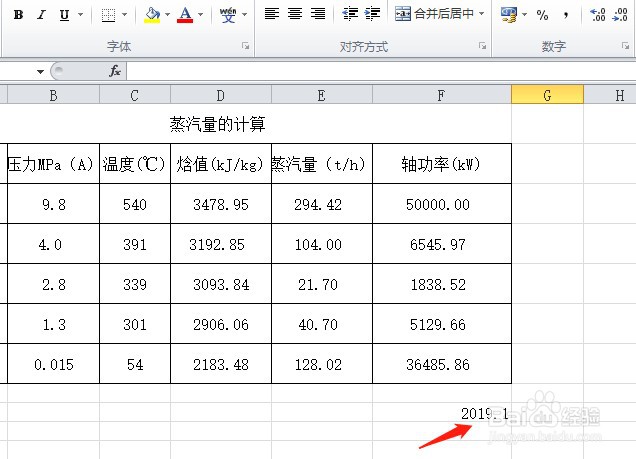This screenshot has height=459, width=636.
Task: Open accounting format dropdown arrow
Action: (524, 15)
